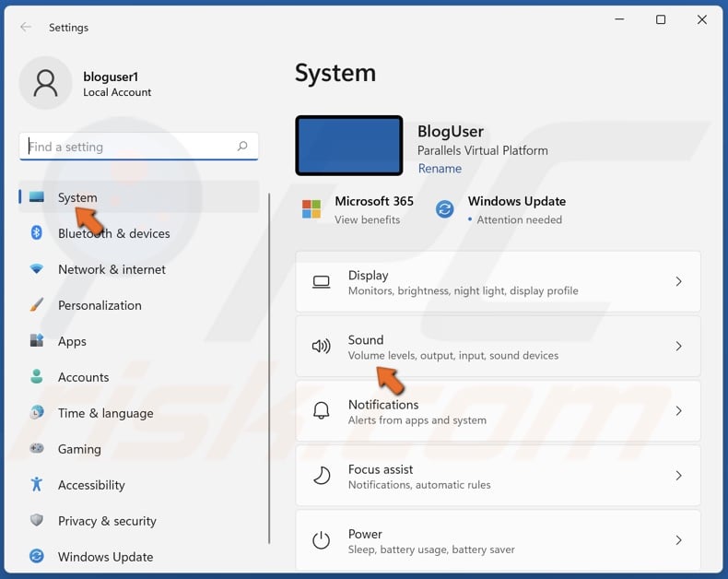Click the Windows Update sync icon at top

[444, 209]
